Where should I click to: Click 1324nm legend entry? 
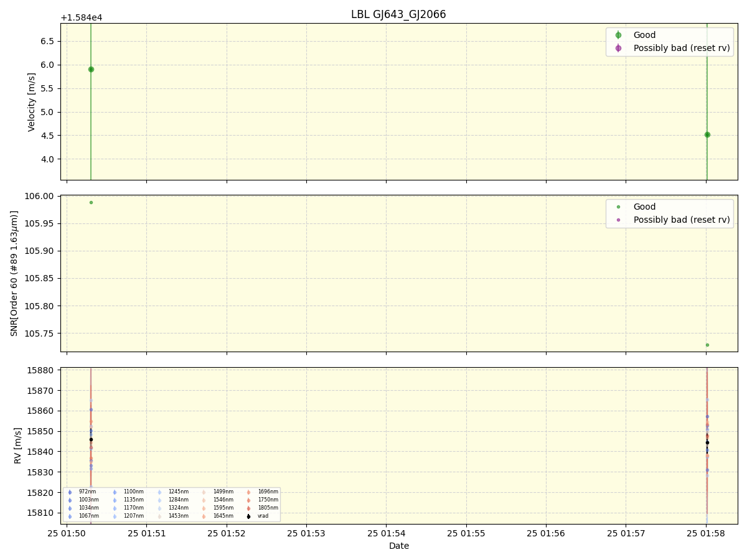172,508
